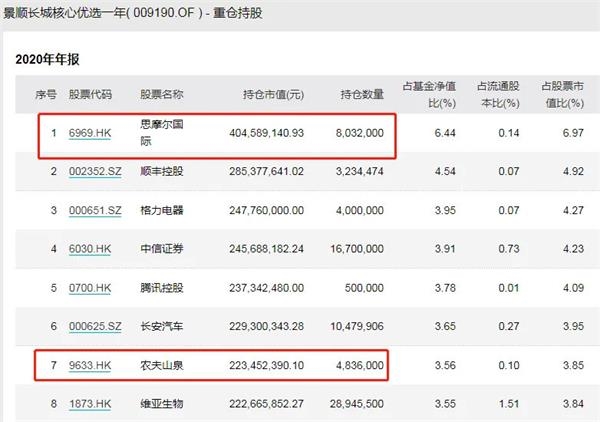
Task: Click stock value ratio 4.23
Action: click(x=573, y=249)
